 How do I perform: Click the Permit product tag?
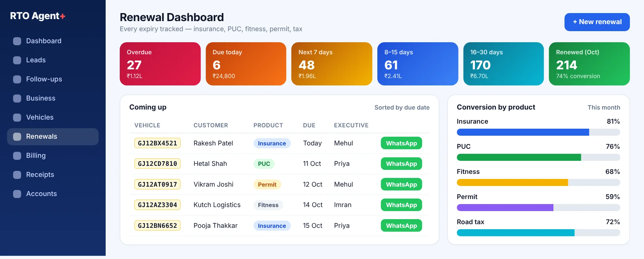pyautogui.click(x=267, y=185)
